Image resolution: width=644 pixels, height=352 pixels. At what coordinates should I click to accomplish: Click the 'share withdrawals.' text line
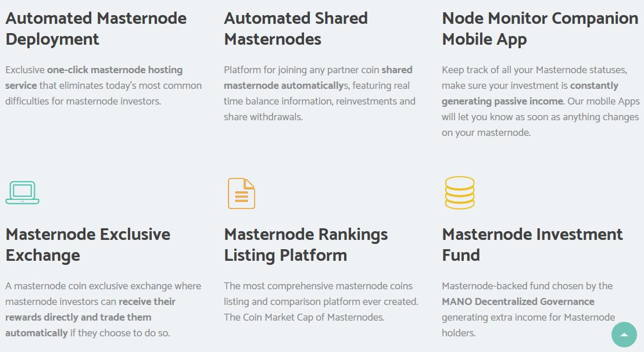(x=263, y=117)
